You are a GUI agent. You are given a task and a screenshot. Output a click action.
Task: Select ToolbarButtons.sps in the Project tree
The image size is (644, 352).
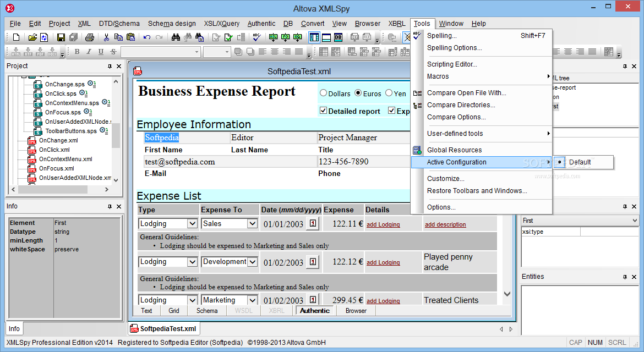pos(70,131)
